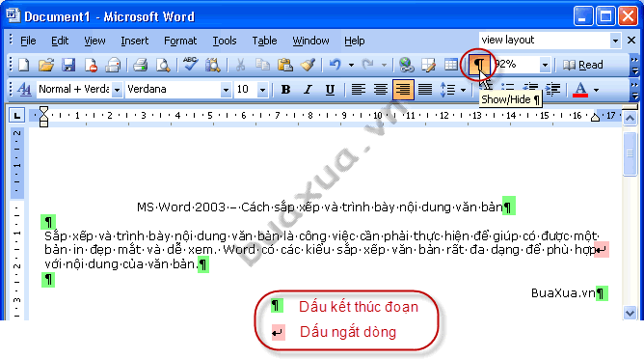Open the File menu
The height and width of the screenshot is (359, 644).
coord(28,41)
